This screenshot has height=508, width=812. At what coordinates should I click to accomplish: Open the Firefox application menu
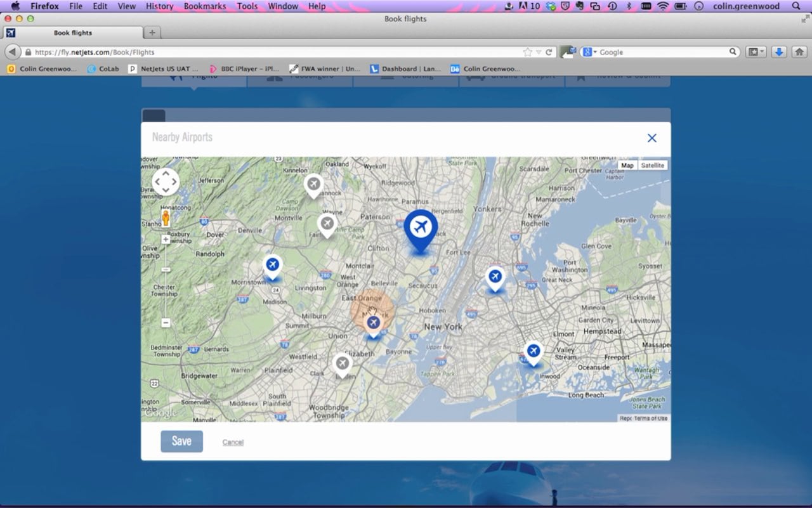point(44,6)
